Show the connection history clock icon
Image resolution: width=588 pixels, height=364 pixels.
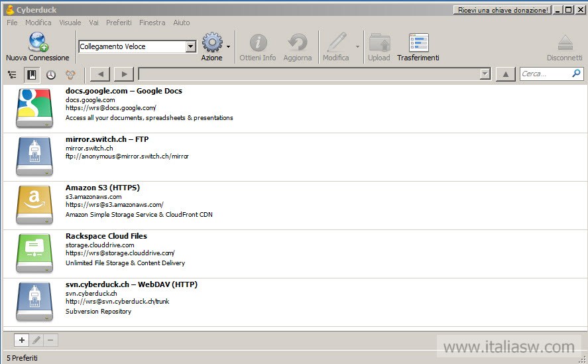(51, 75)
